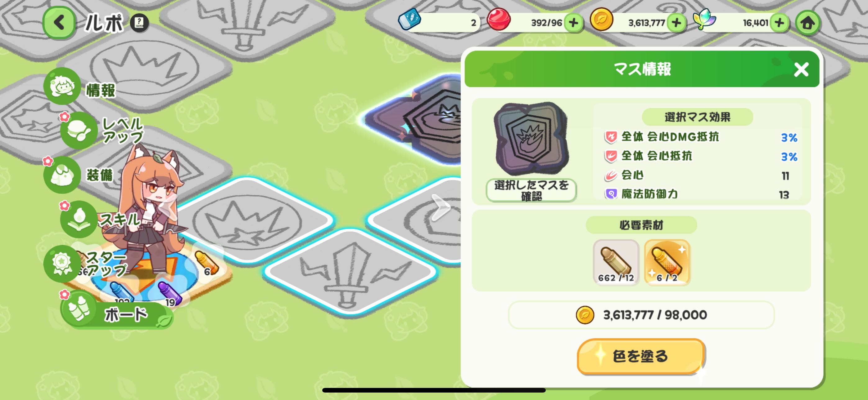Click 色を塗る paint button

[x=641, y=356]
